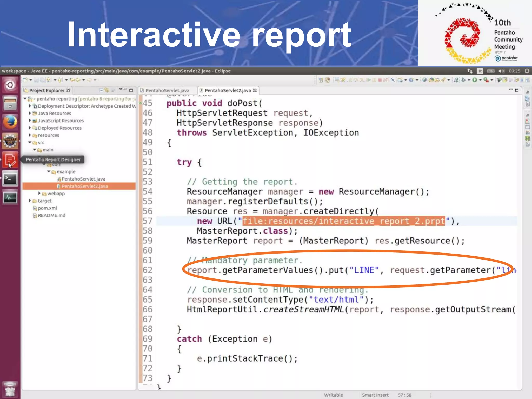Open the New wizard dropdown arrow
This screenshot has height=399, width=532.
click(31, 80)
